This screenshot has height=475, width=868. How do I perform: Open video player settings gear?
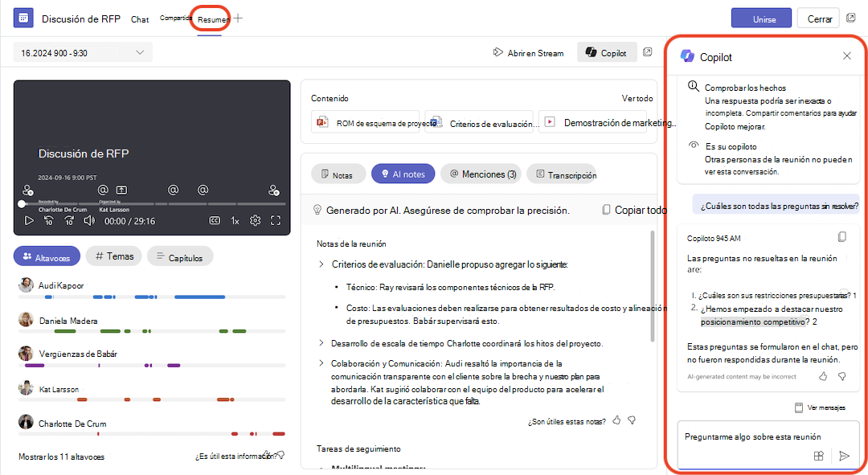(256, 220)
